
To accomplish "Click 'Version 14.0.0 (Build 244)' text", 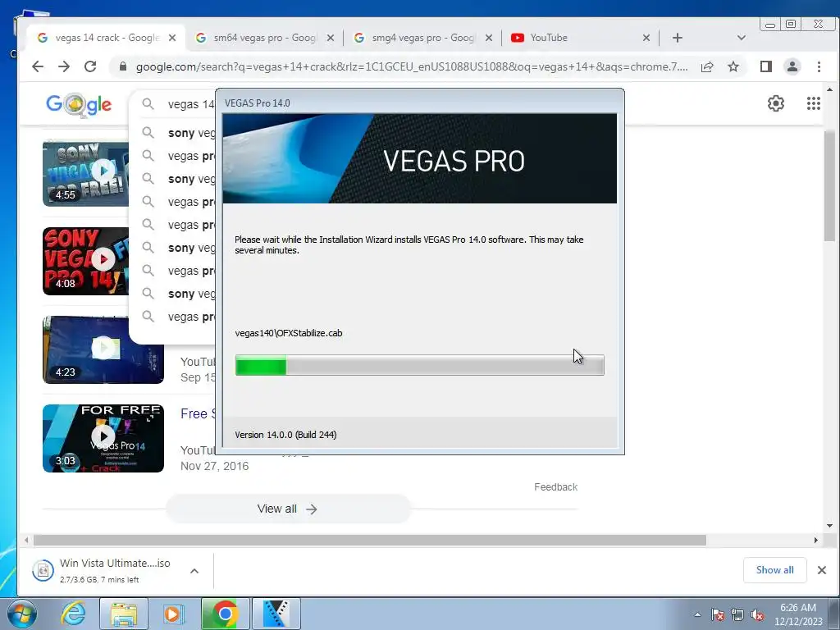I will pos(285,435).
